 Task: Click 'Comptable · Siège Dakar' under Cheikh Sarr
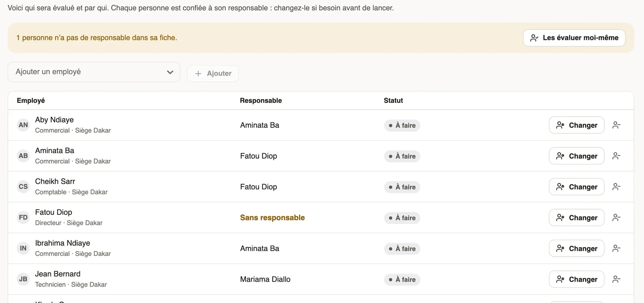(x=71, y=192)
